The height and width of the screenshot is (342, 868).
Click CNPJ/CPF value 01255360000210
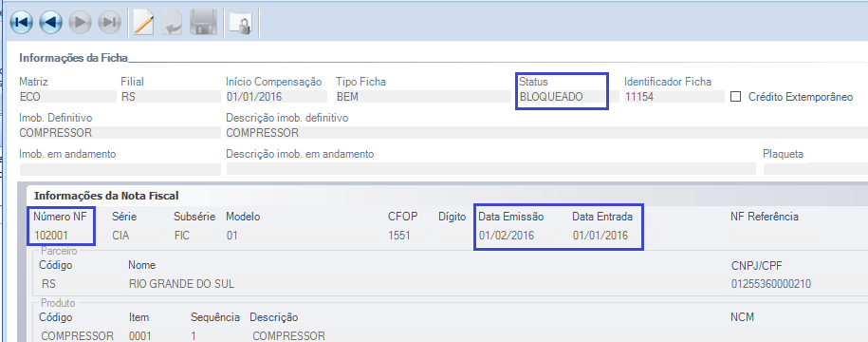click(771, 284)
